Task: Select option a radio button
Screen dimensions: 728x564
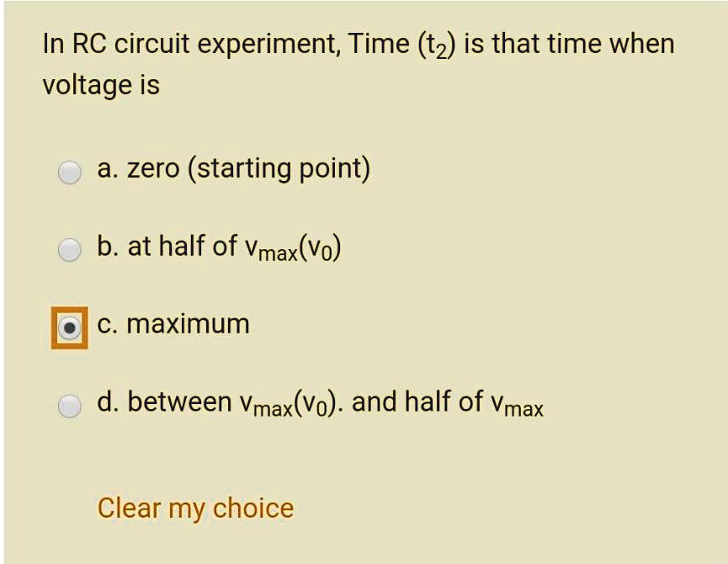Action: pos(69,169)
